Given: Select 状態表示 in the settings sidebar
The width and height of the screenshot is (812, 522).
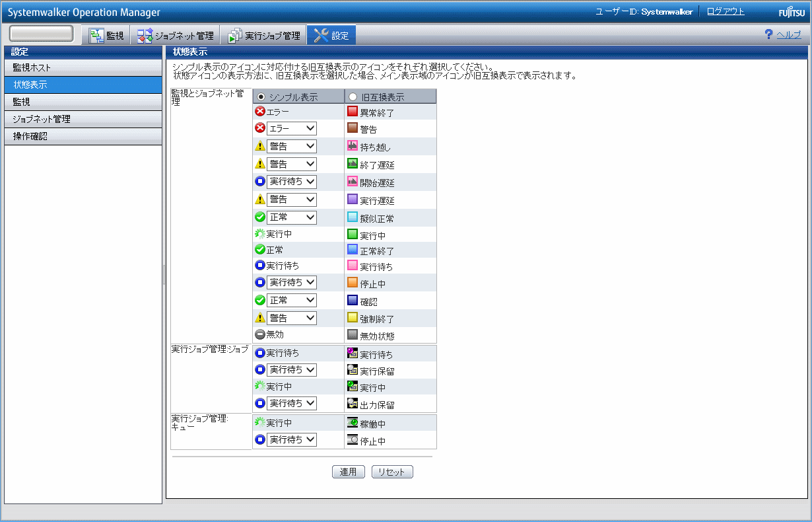Looking at the screenshot, I should pyautogui.click(x=83, y=85).
